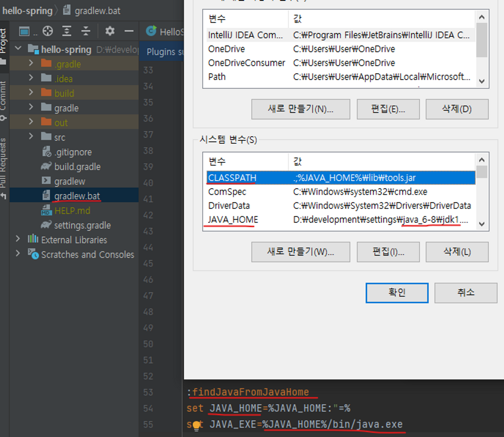
Task: Click the HELP.md markdown file icon
Action: [46, 210]
